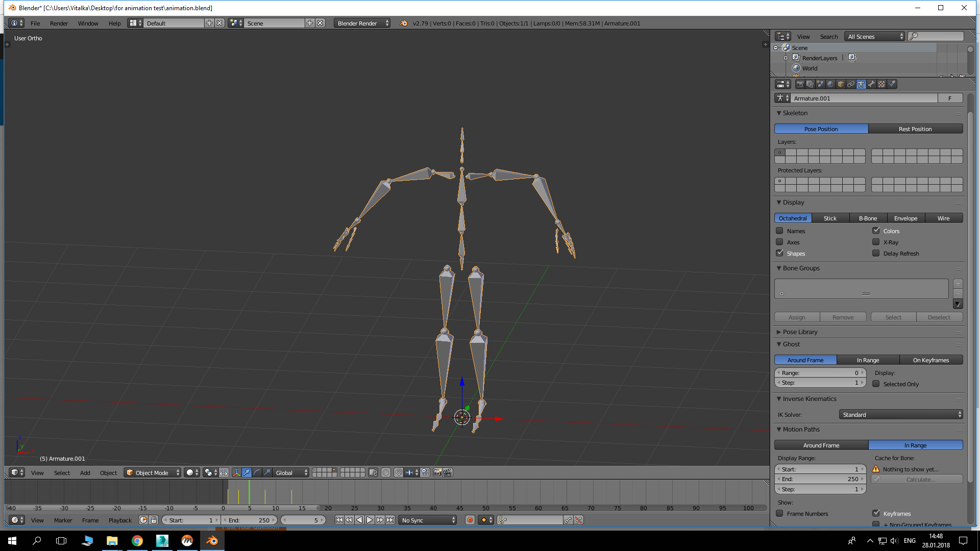Open the Render menu in top bar

tap(59, 23)
